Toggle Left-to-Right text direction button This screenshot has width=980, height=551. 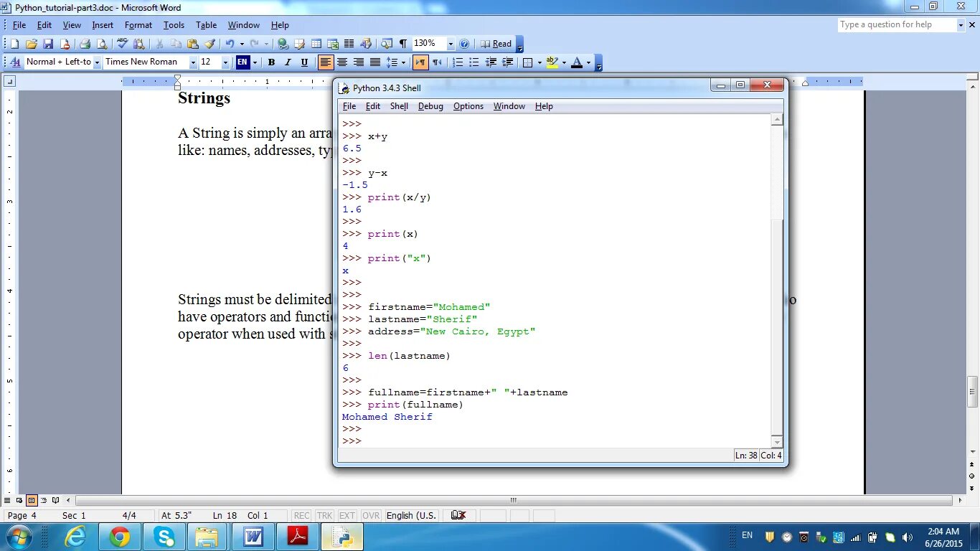point(420,62)
